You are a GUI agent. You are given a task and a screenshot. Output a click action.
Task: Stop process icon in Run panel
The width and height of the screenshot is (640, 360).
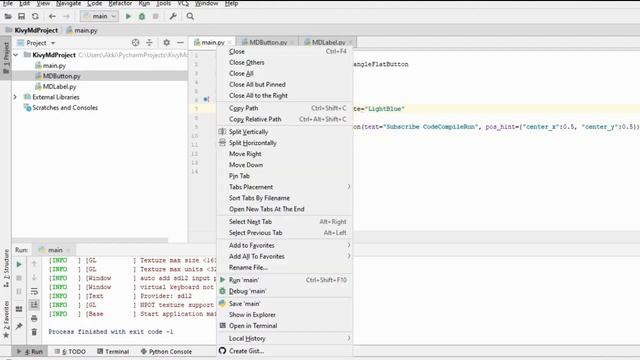click(x=19, y=278)
